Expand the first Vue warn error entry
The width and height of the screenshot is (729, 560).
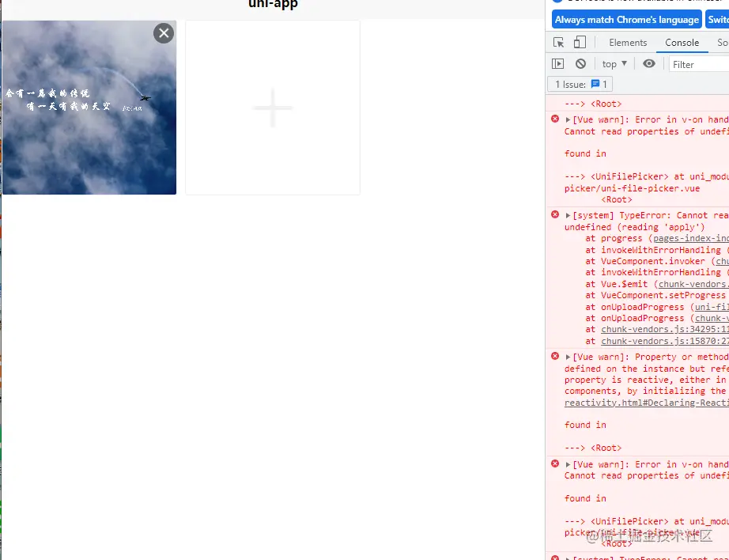click(x=567, y=119)
